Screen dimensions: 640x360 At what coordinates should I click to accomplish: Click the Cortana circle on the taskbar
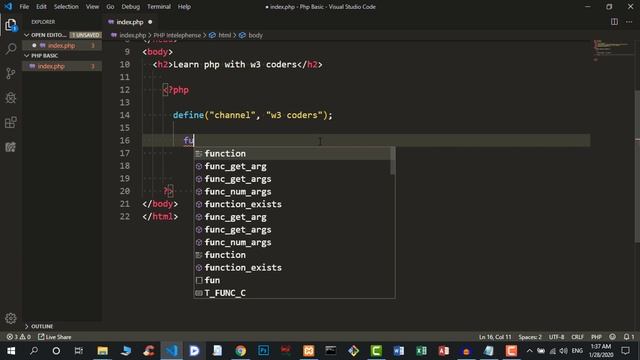tap(56, 351)
